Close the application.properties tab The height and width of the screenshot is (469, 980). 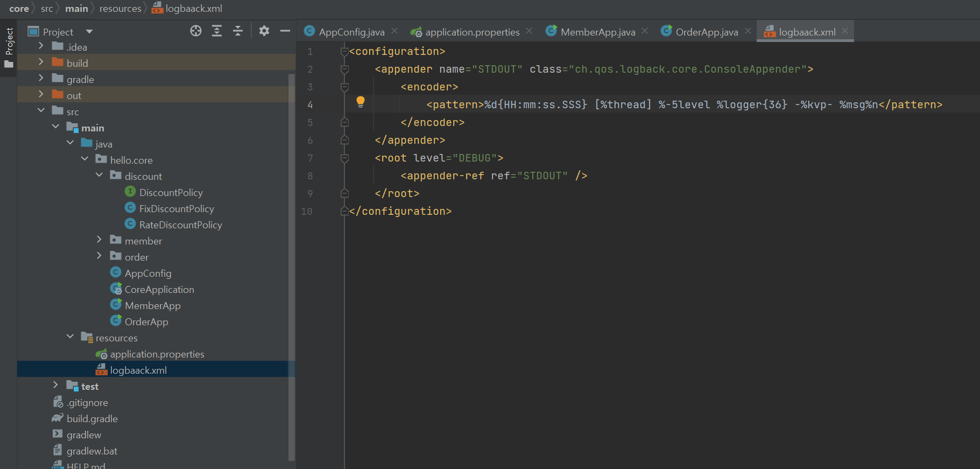[529, 31]
